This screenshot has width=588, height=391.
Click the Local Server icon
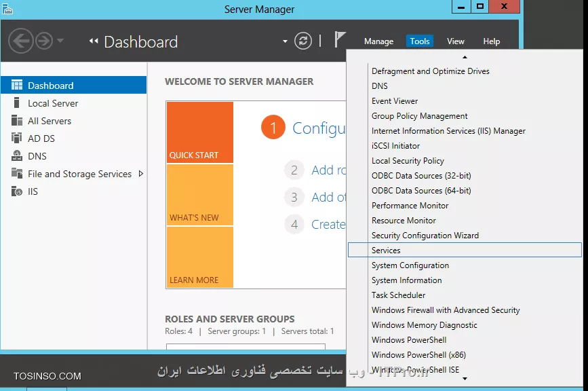[16, 103]
